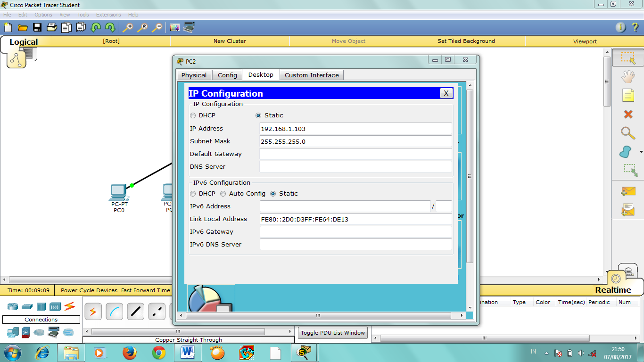Activate the Inspect magnifier tool

point(627,133)
